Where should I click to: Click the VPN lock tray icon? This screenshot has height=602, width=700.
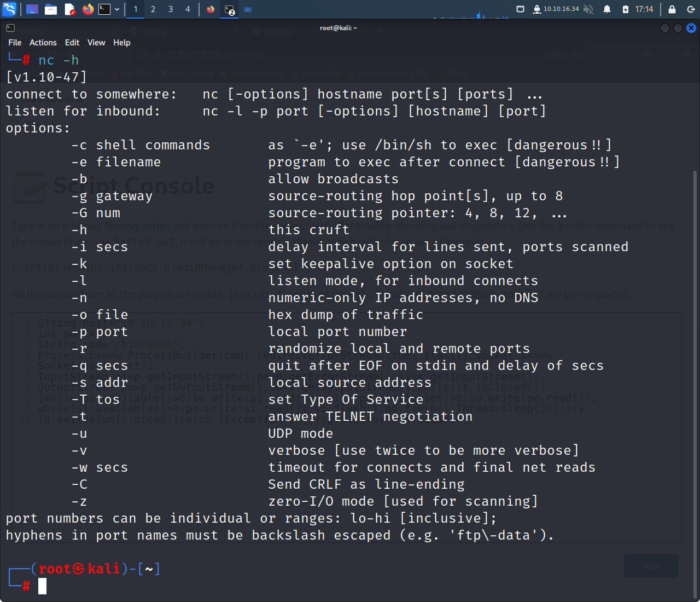[537, 9]
